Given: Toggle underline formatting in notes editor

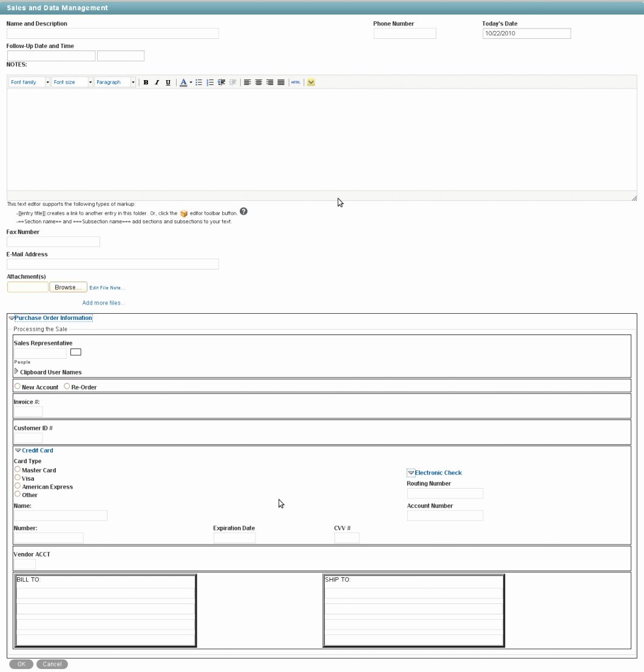Looking at the screenshot, I should click(168, 83).
